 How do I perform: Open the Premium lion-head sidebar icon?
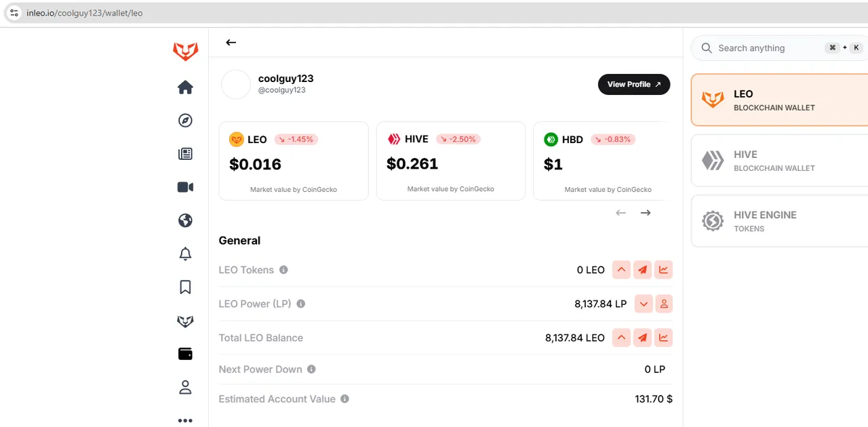click(x=185, y=321)
